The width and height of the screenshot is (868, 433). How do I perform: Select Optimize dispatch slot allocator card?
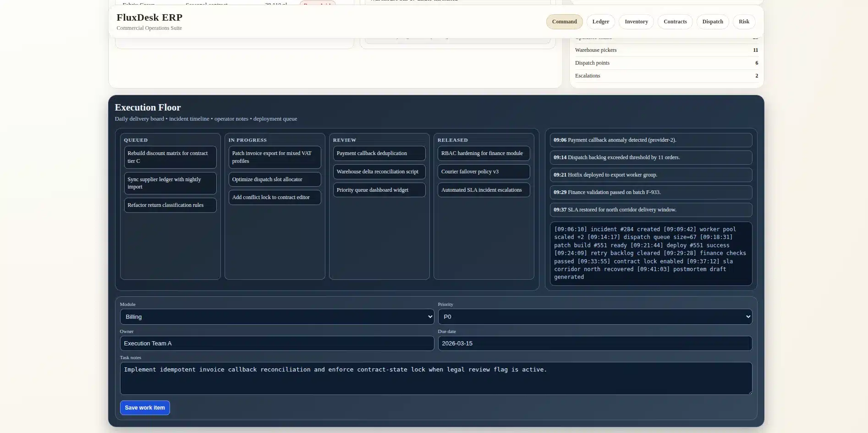click(x=275, y=179)
